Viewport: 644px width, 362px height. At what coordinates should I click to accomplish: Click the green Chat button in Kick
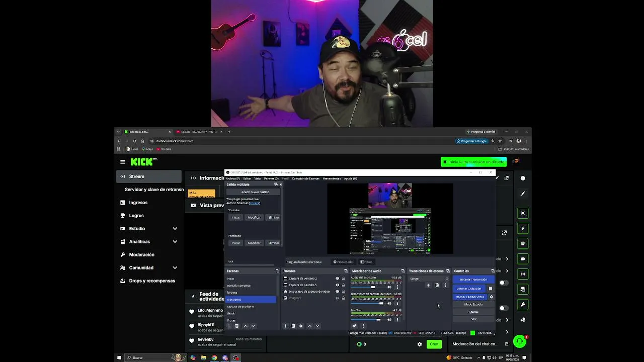[434, 344]
